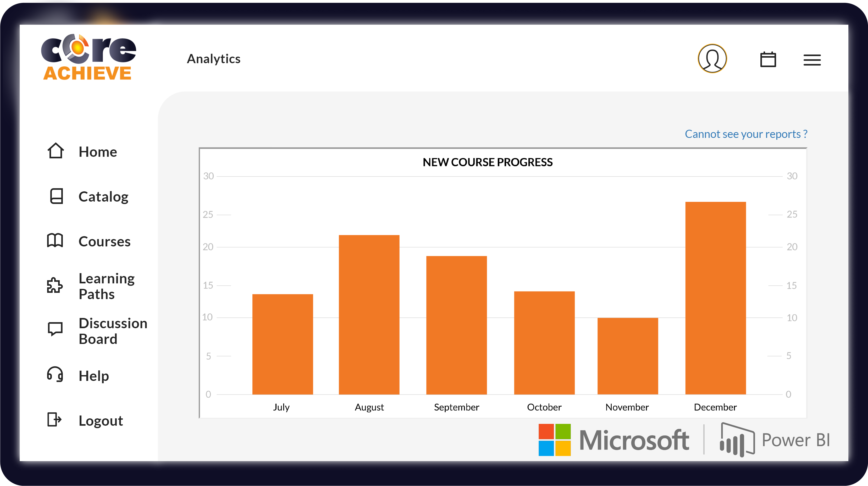This screenshot has width=868, height=486.
Task: Open the Help headset icon
Action: (x=55, y=374)
